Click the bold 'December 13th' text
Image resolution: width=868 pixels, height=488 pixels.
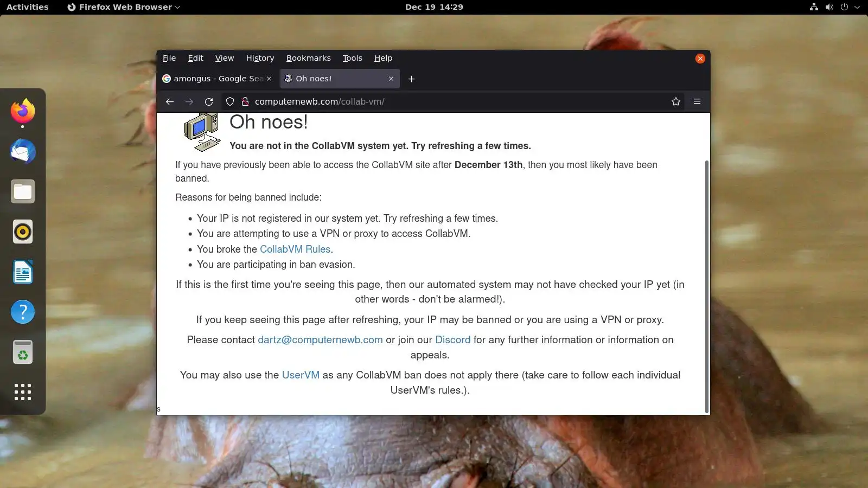click(488, 165)
